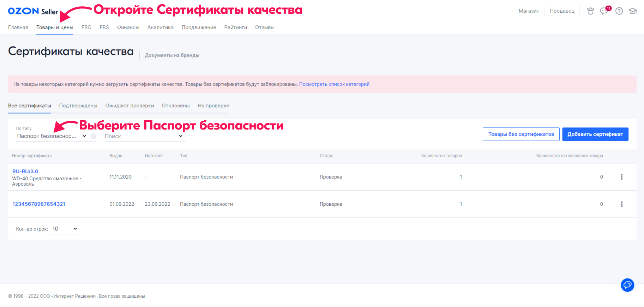The width and height of the screenshot is (644, 307).
Task: Click WD-40 Средство смазочное description
Action: pyautogui.click(x=47, y=181)
